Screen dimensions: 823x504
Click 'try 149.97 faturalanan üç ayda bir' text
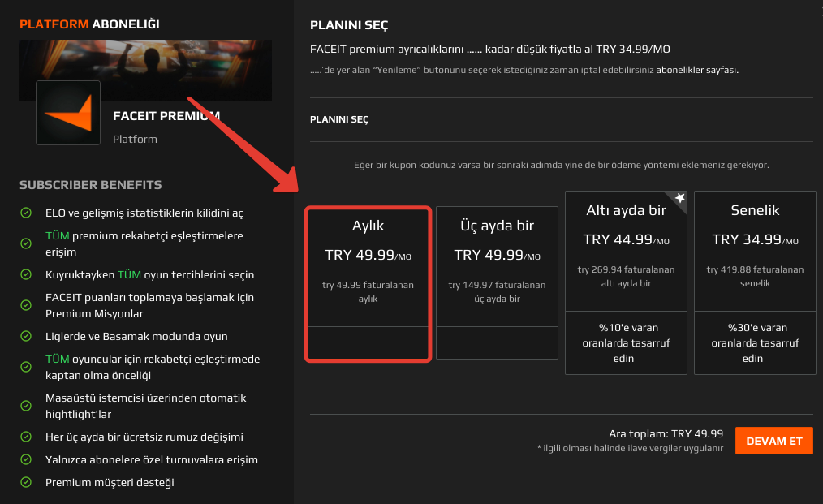click(x=497, y=292)
